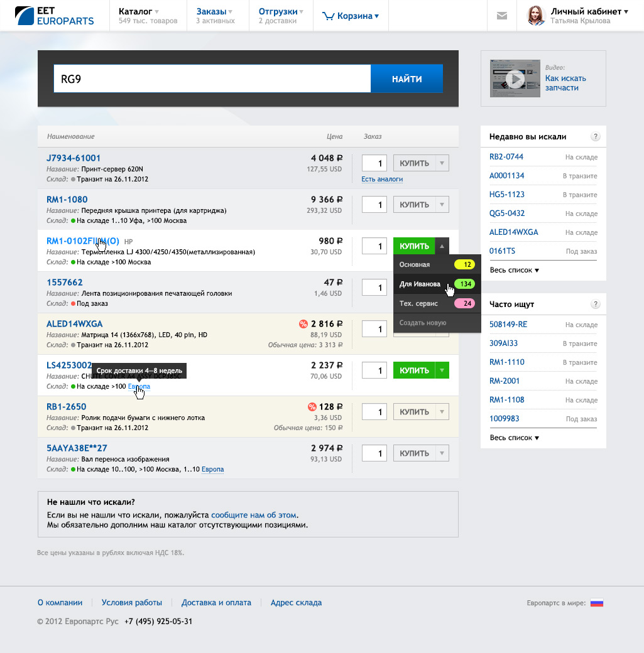This screenshot has width=644, height=653.
Task: Click the Есть аналоги link
Action: (382, 180)
